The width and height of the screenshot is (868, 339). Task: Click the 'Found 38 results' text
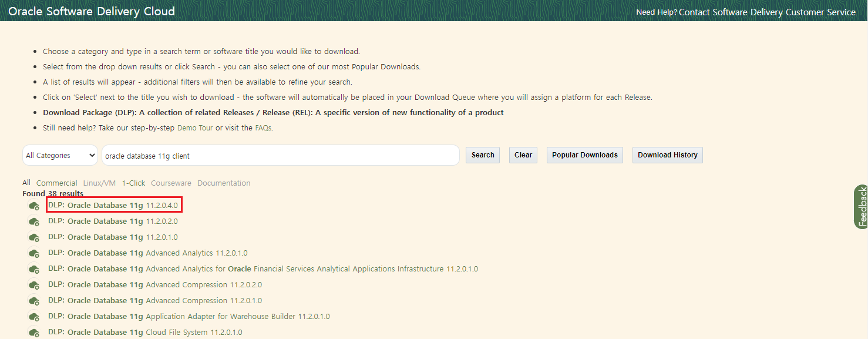53,193
